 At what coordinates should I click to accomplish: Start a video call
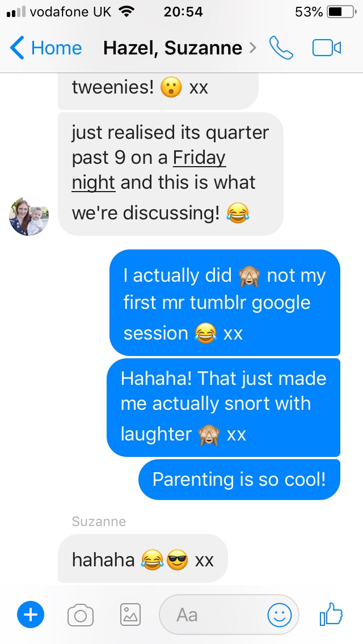coord(327,48)
